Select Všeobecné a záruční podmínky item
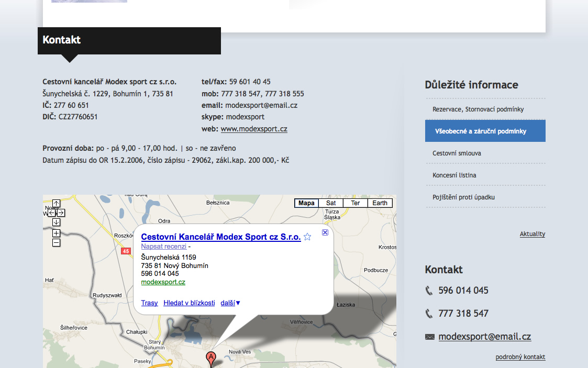 pyautogui.click(x=485, y=131)
